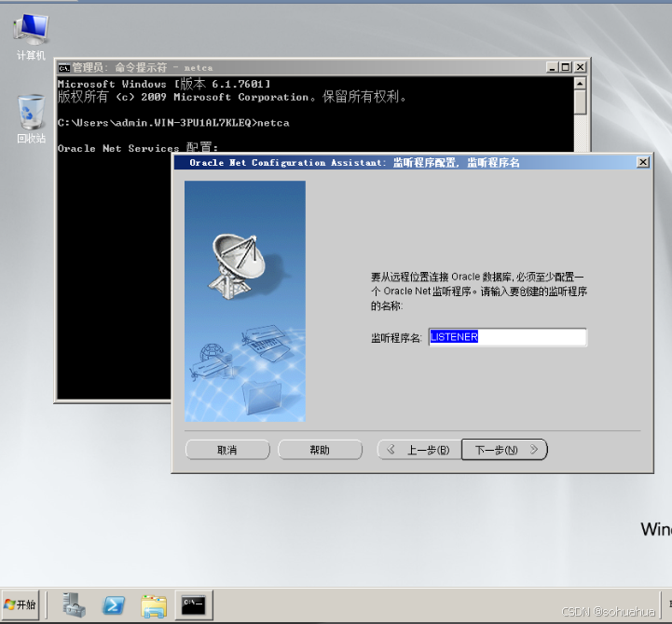Image resolution: width=672 pixels, height=624 pixels.
Task: Minimize the command prompt window
Action: click(x=553, y=67)
